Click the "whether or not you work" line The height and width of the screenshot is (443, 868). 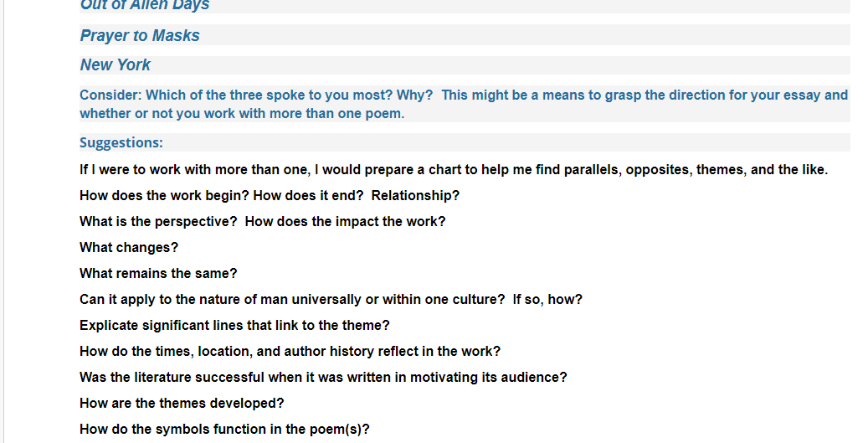tap(242, 114)
